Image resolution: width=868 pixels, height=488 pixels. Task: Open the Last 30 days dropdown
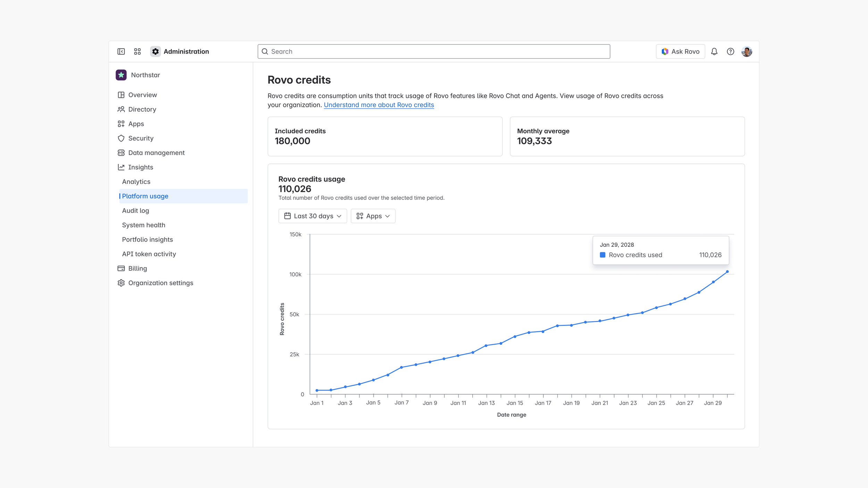click(312, 216)
